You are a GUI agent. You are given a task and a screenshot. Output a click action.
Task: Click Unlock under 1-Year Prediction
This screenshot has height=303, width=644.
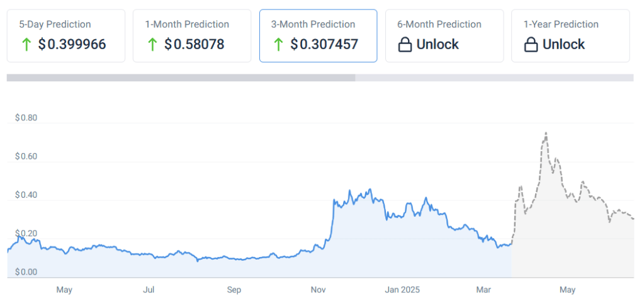[x=563, y=45]
